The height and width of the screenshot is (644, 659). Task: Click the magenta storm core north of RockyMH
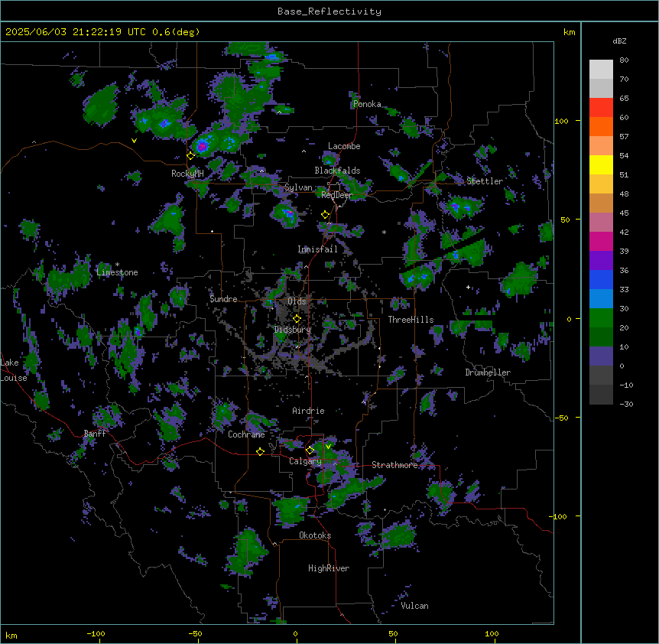pos(203,146)
